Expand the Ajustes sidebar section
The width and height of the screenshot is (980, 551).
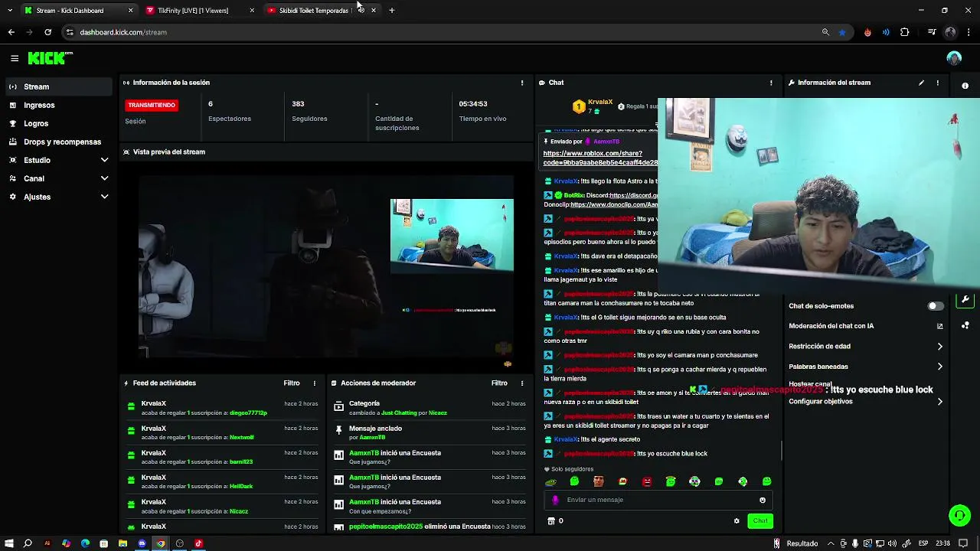coord(58,197)
